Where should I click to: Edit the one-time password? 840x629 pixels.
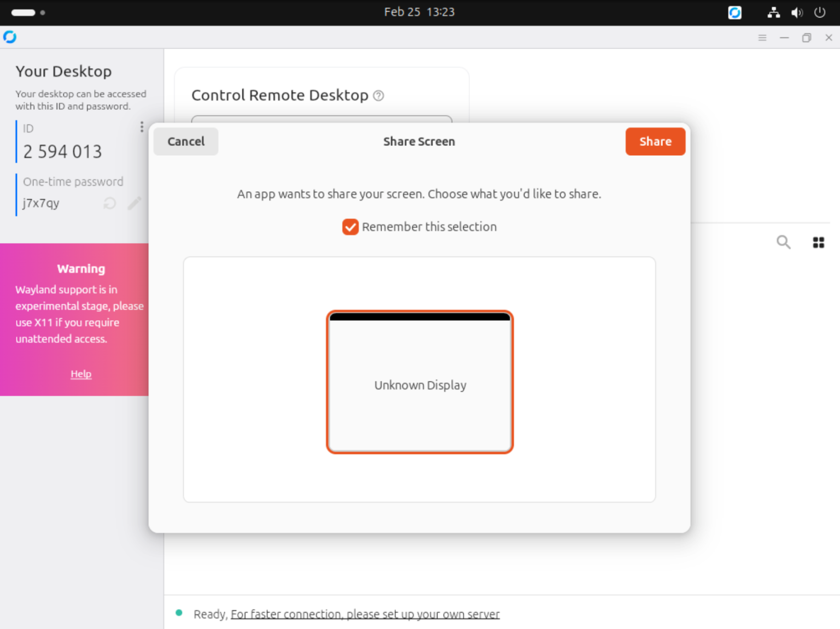(x=134, y=203)
